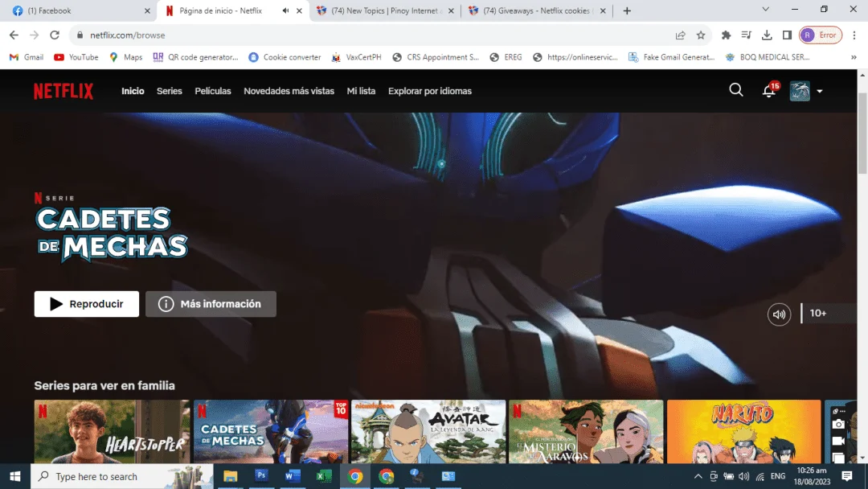Open Word from taskbar
868x489 pixels.
[293, 476]
